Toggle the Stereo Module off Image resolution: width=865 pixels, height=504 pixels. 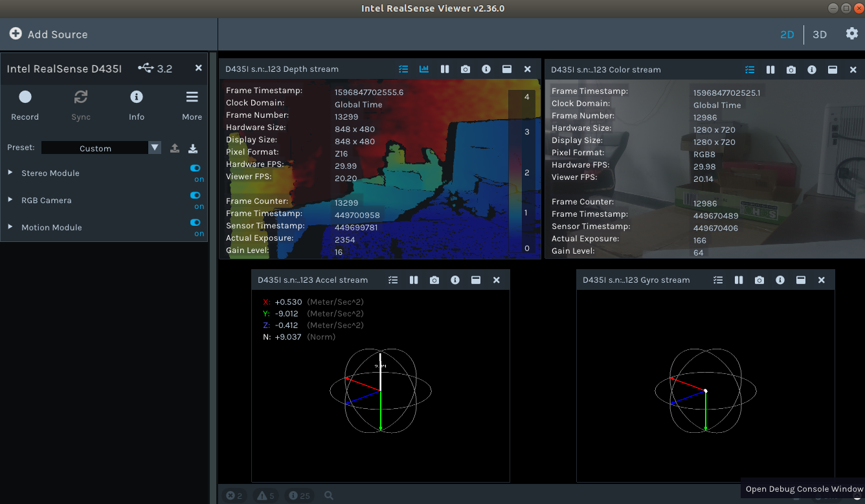pos(195,168)
